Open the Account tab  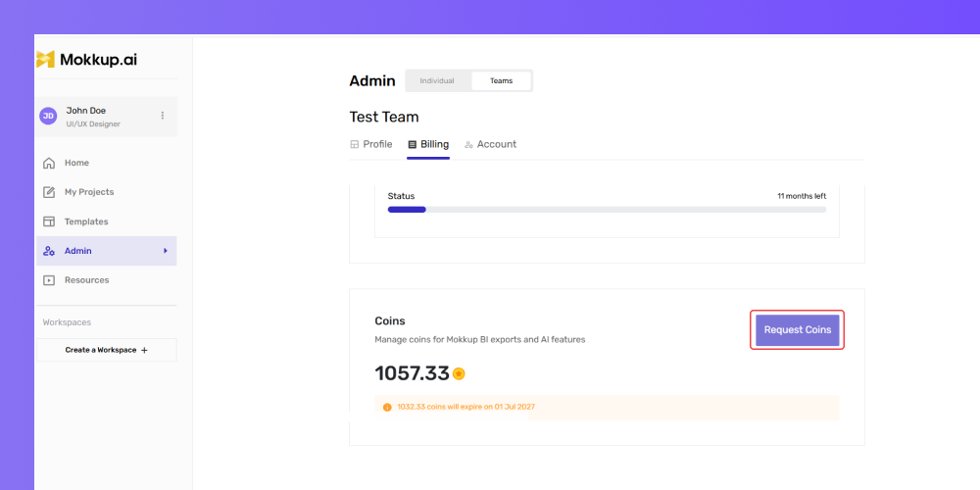point(490,144)
